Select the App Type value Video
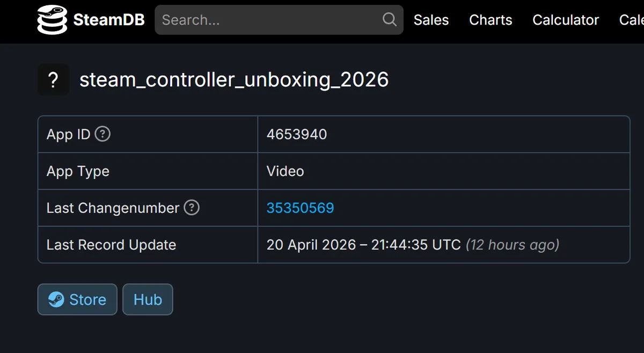 [285, 171]
